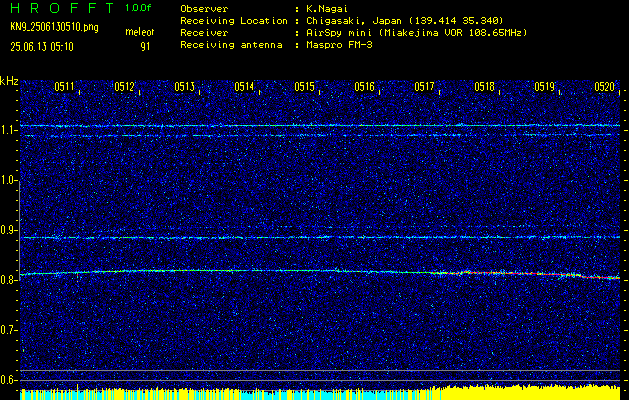Click the timestamp 25.06.13 05:10
The image size is (629, 400).
42,47
